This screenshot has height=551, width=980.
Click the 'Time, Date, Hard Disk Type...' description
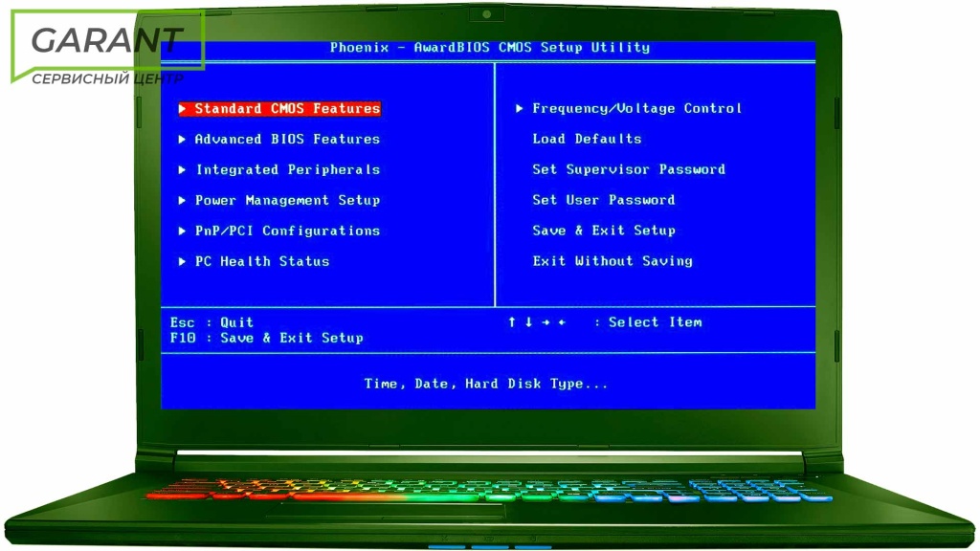tap(486, 384)
